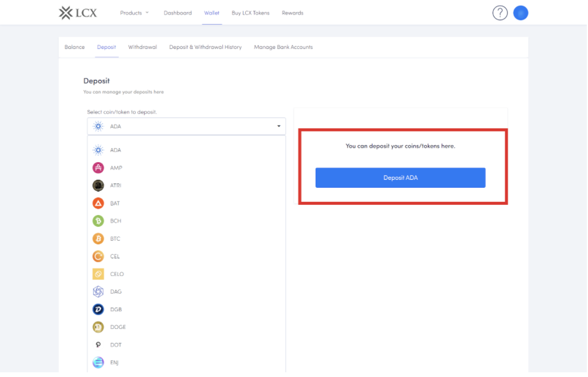Click "Select coin/token to deposit." label
Image resolution: width=588 pixels, height=377 pixels.
[x=122, y=112]
